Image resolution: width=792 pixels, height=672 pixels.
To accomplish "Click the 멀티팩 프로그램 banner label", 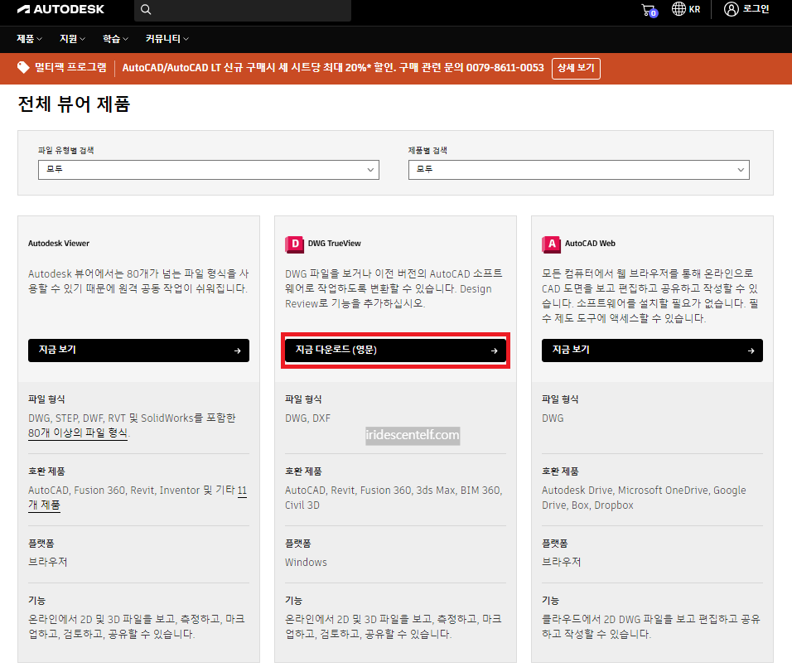I will point(70,68).
